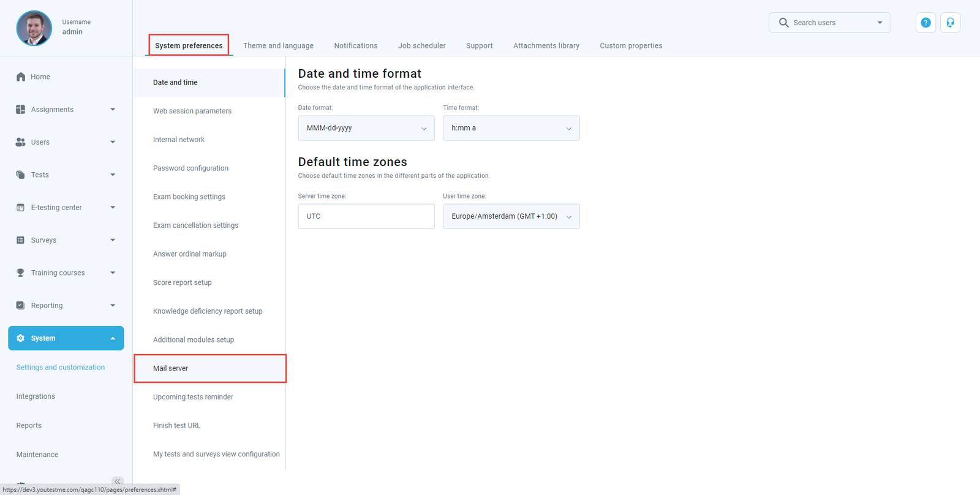The height and width of the screenshot is (495, 980).
Task: Click the Server time zone field
Action: (366, 216)
